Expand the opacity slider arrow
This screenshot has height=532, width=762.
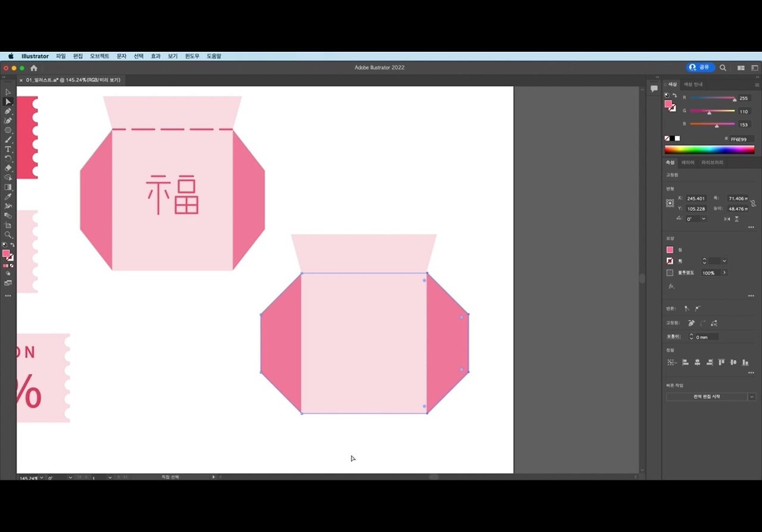724,273
